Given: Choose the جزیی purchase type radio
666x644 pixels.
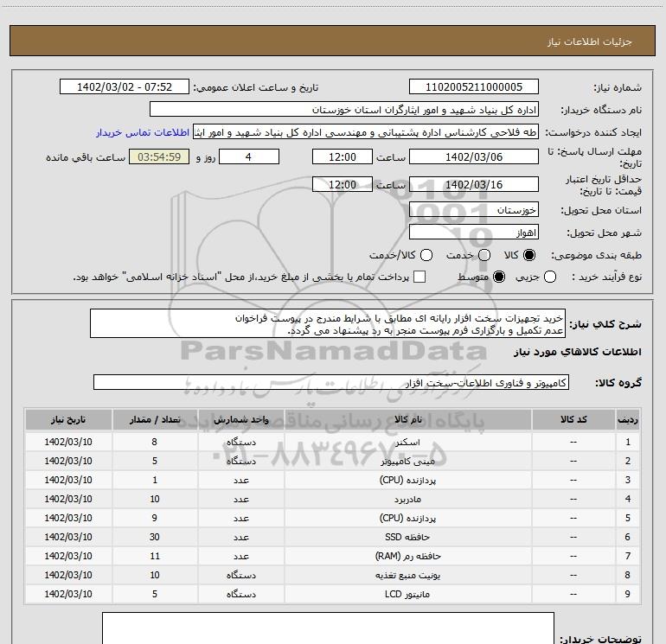Looking at the screenshot, I should pos(550,277).
